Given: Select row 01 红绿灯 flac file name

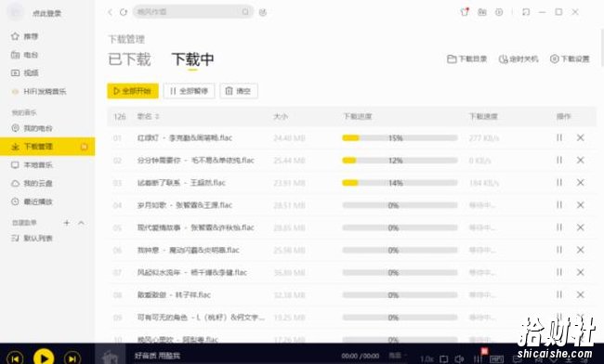Looking at the screenshot, I should tap(185, 137).
